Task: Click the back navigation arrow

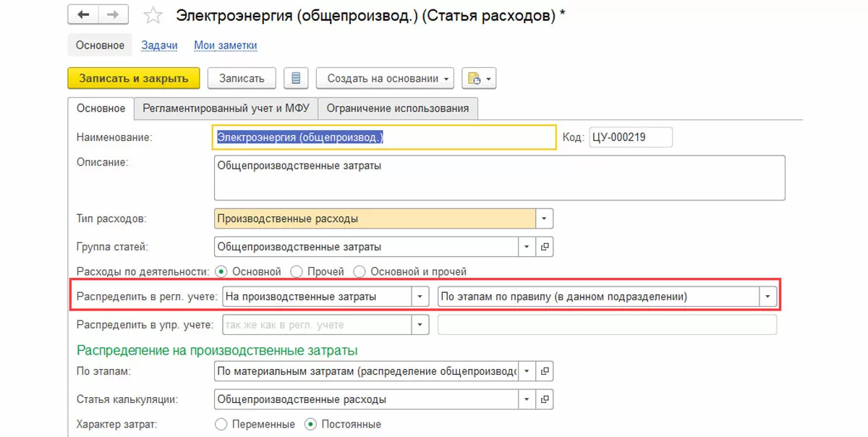Action: coord(83,15)
